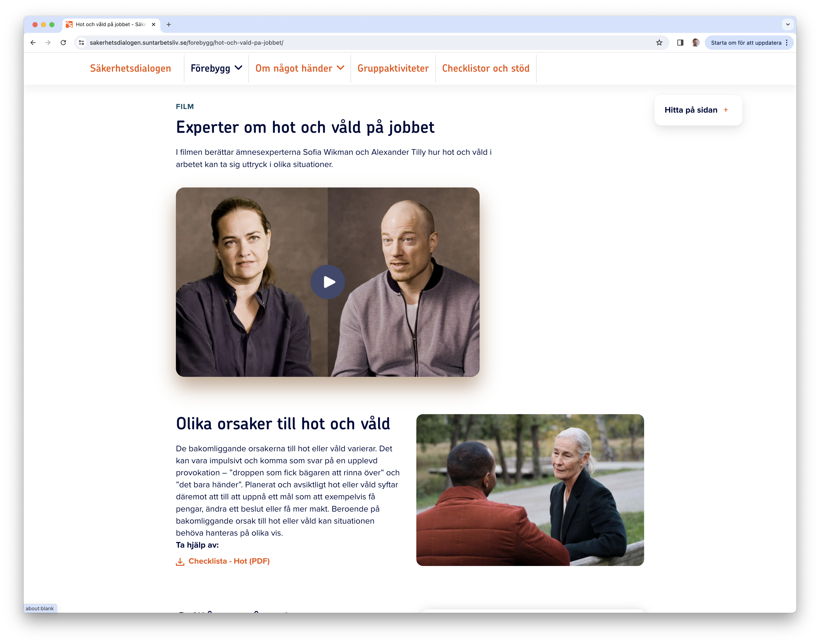The image size is (820, 644).
Task: Click the PDF download icon beside Checklista
Action: pyautogui.click(x=180, y=561)
